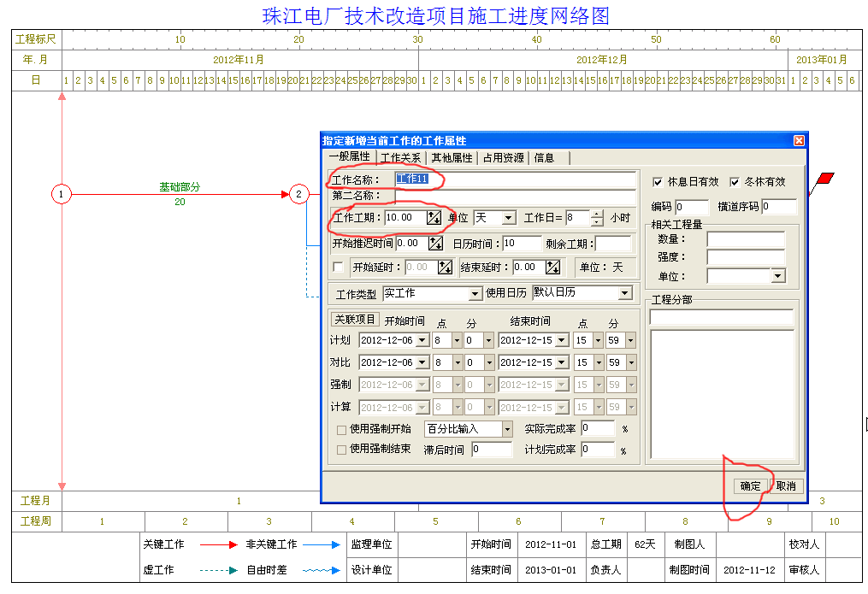The width and height of the screenshot is (868, 594).
Task: Click the 开始时间 2012-11-01 cell
Action: click(x=551, y=544)
